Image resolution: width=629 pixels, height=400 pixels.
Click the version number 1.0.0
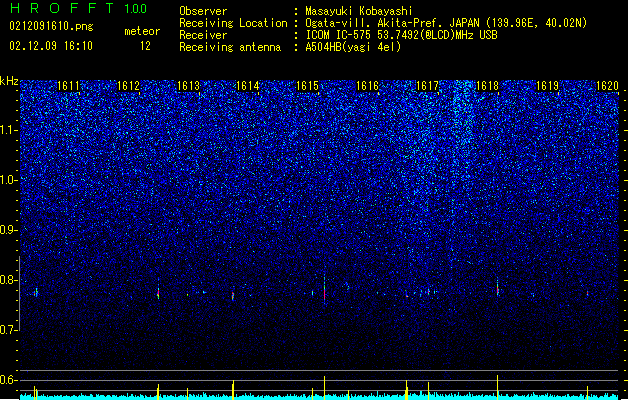136,9
